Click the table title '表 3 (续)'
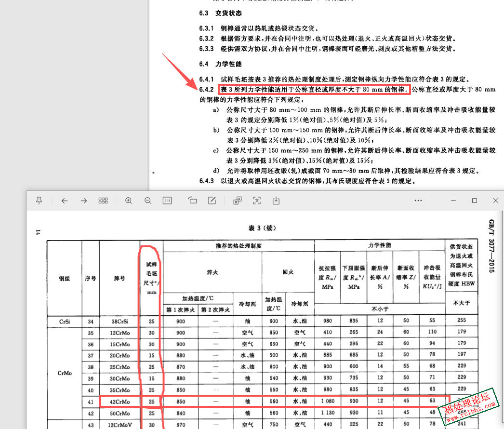504x429 pixels. coord(262,228)
